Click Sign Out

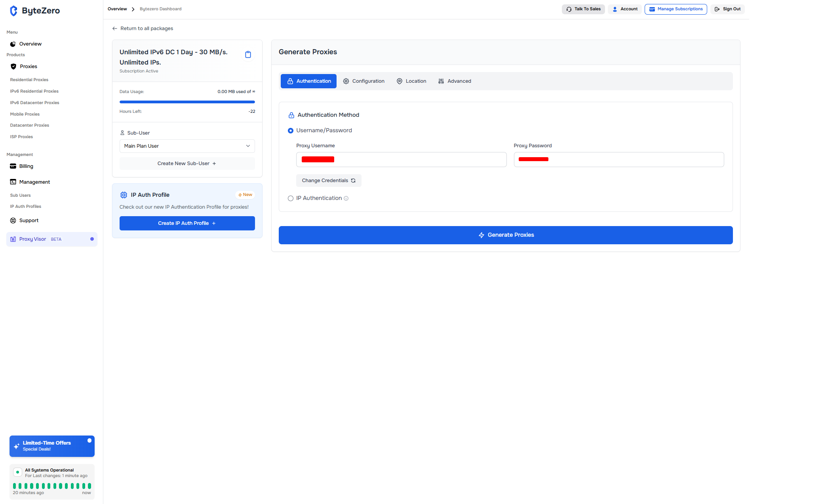tap(727, 9)
